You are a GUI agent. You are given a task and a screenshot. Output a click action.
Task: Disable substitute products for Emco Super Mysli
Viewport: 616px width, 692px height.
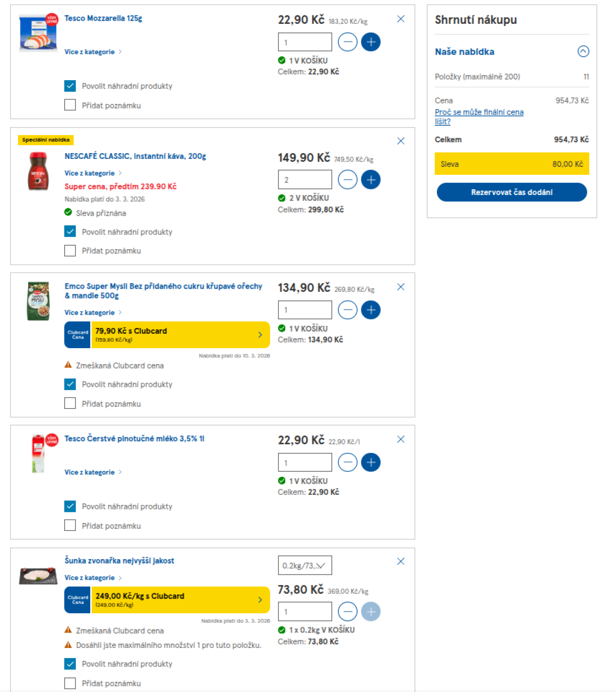coord(70,384)
